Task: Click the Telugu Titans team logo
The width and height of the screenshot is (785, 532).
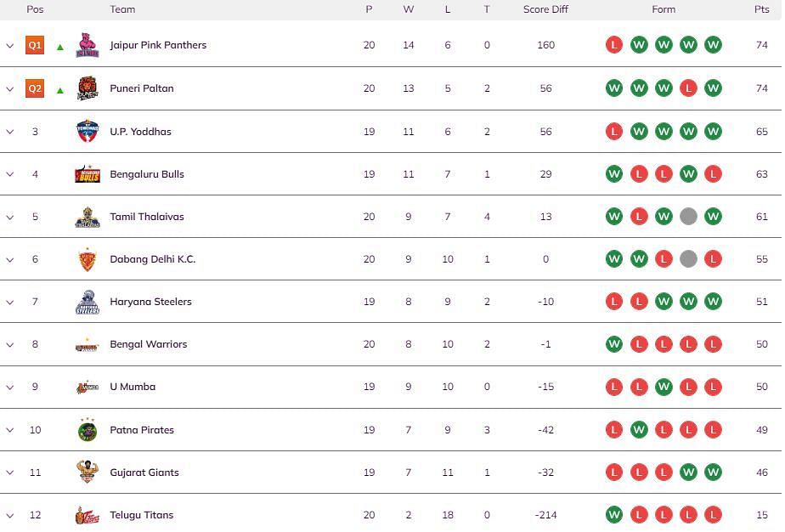Action: 88,515
